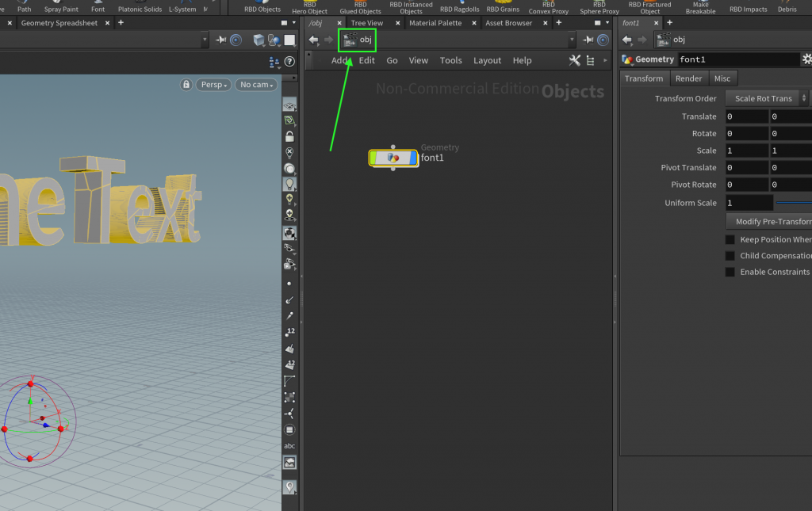The image size is (812, 511).
Task: Click the network list mode tree icon
Action: click(590, 60)
